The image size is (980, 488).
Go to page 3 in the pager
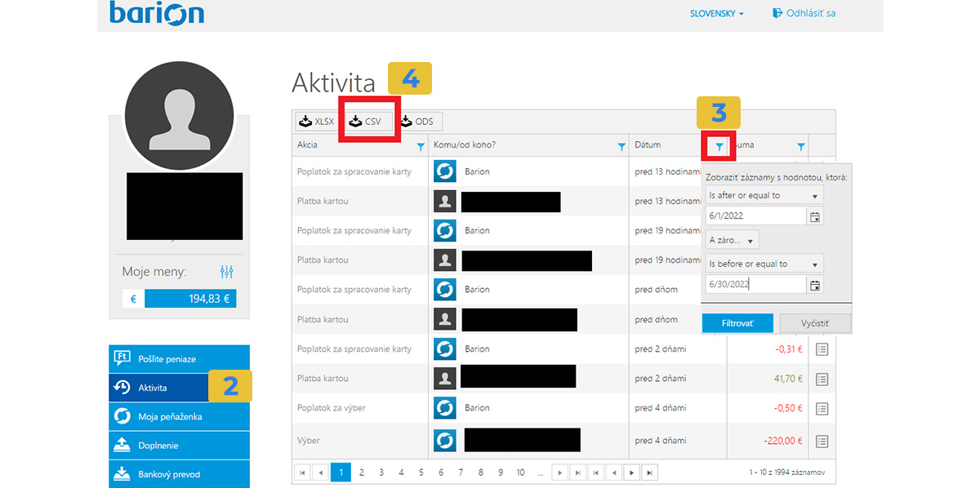381,472
